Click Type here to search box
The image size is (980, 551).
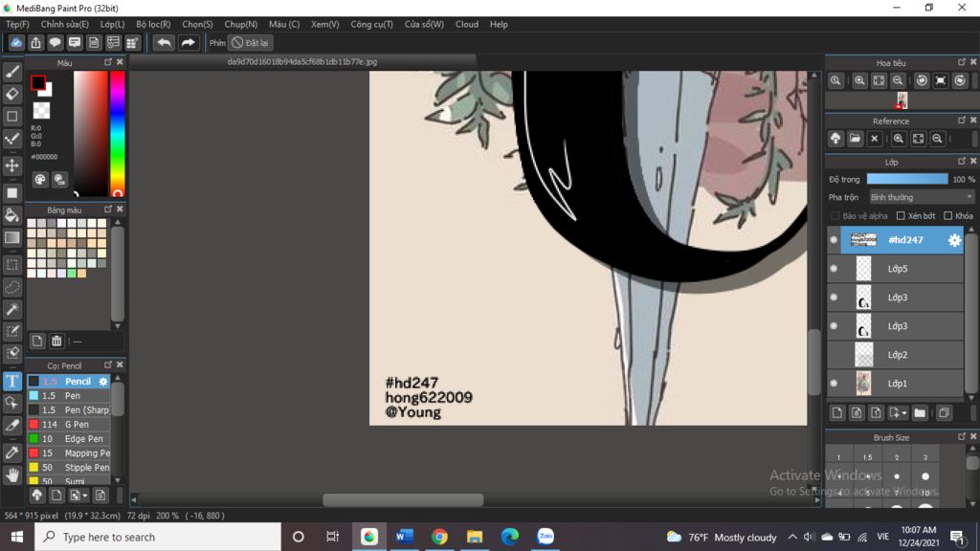coord(158,537)
